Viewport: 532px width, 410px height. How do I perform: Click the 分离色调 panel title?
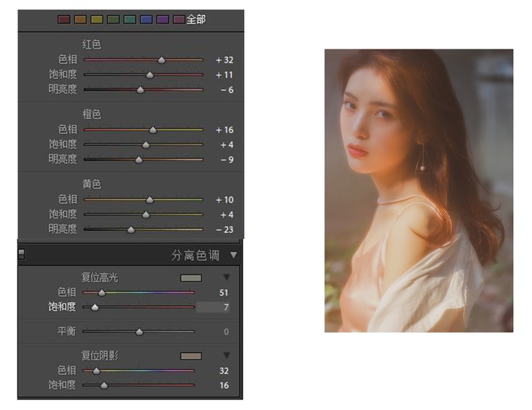point(195,256)
